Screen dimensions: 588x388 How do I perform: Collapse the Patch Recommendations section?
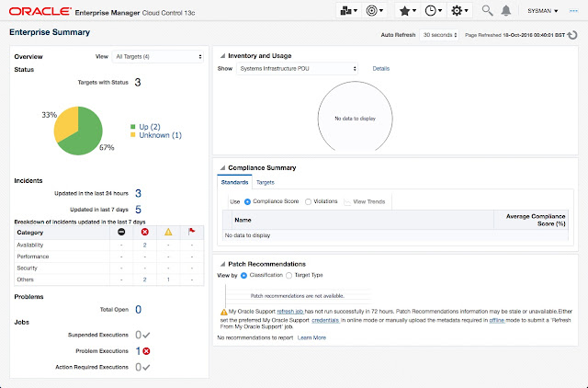pyautogui.click(x=222, y=264)
